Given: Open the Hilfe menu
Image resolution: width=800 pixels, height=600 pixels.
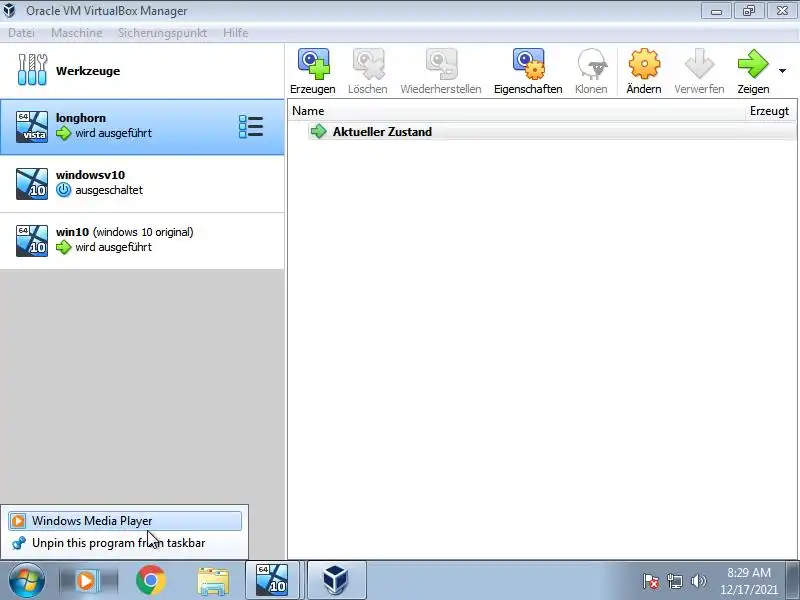Looking at the screenshot, I should pyautogui.click(x=236, y=33).
